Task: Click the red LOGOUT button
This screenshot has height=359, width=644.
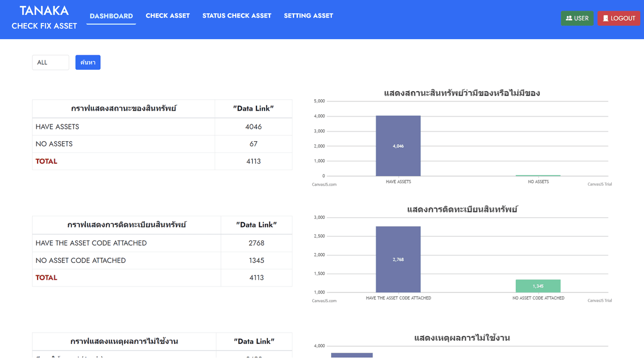Action: pos(619,18)
